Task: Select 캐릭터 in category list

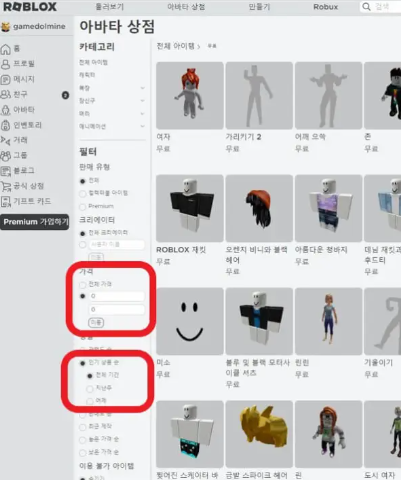Action: point(87,75)
